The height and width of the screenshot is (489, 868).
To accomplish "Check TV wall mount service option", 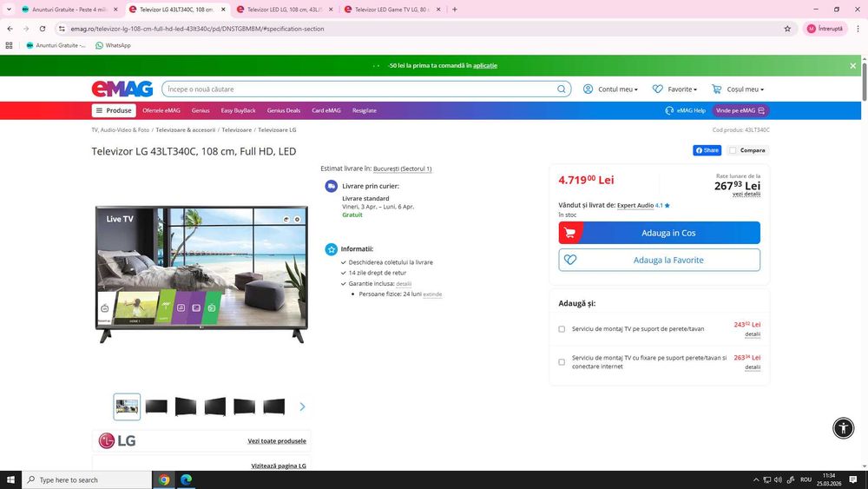I will coord(562,329).
